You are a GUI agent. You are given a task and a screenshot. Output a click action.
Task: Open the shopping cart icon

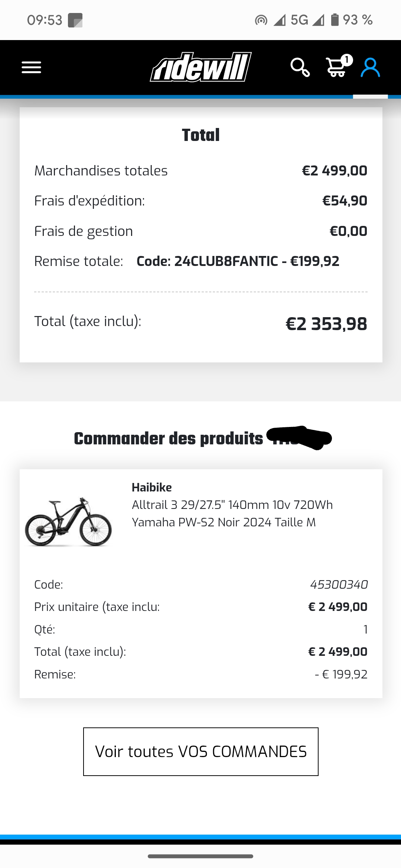(336, 68)
